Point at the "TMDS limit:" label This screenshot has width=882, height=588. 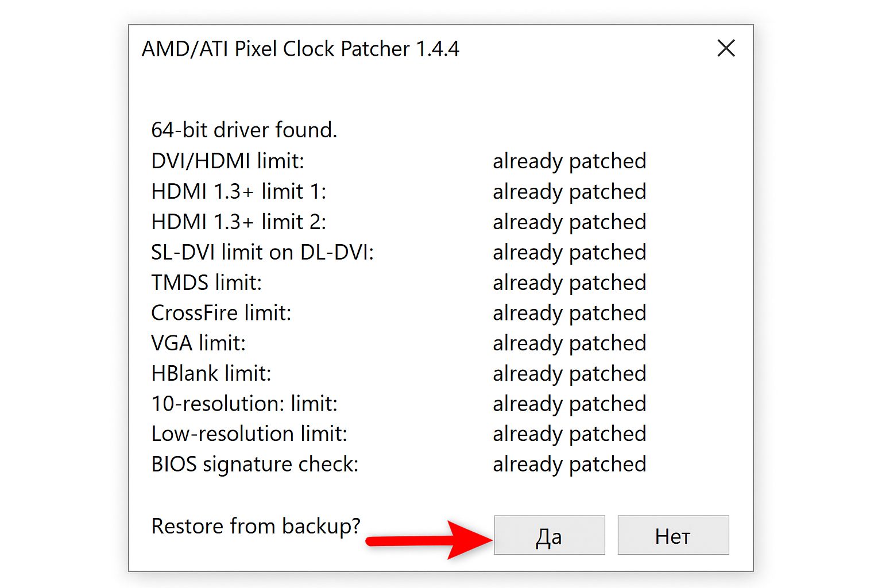(206, 283)
